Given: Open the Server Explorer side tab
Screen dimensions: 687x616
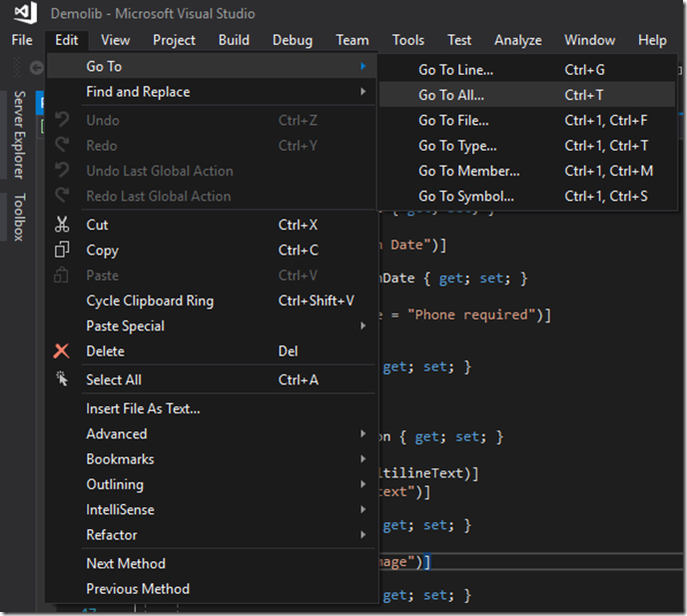Looking at the screenshot, I should click(18, 135).
